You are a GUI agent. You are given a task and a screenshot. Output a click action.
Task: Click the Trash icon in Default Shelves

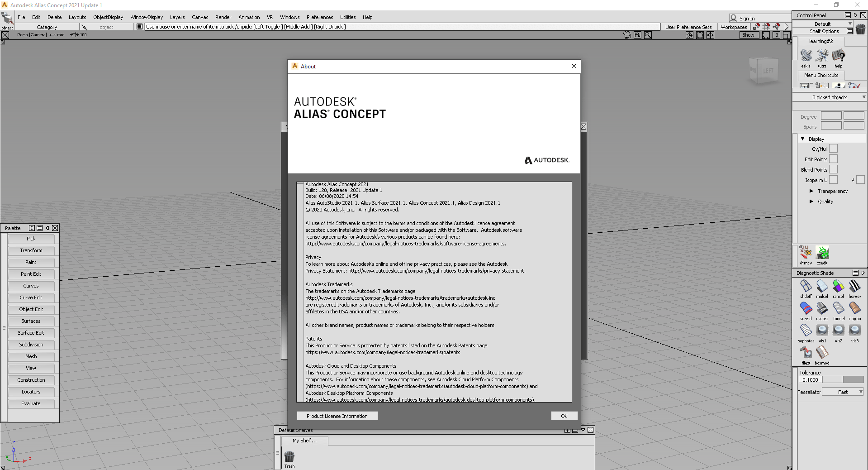pyautogui.click(x=289, y=456)
